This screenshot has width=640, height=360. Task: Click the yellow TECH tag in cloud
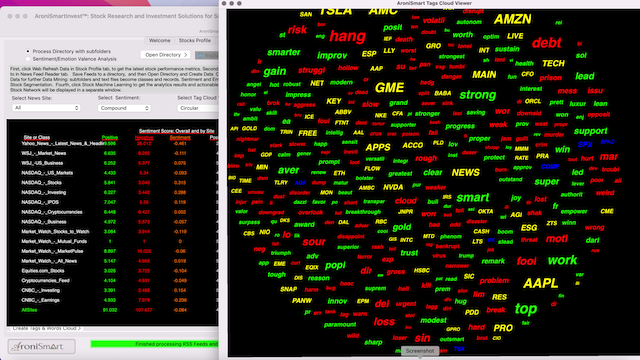[553, 63]
